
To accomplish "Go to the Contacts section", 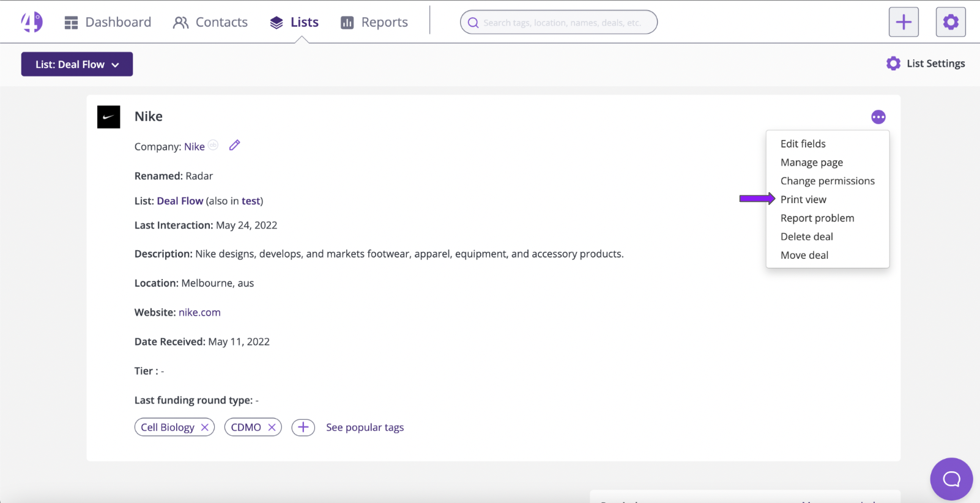I will click(x=210, y=23).
